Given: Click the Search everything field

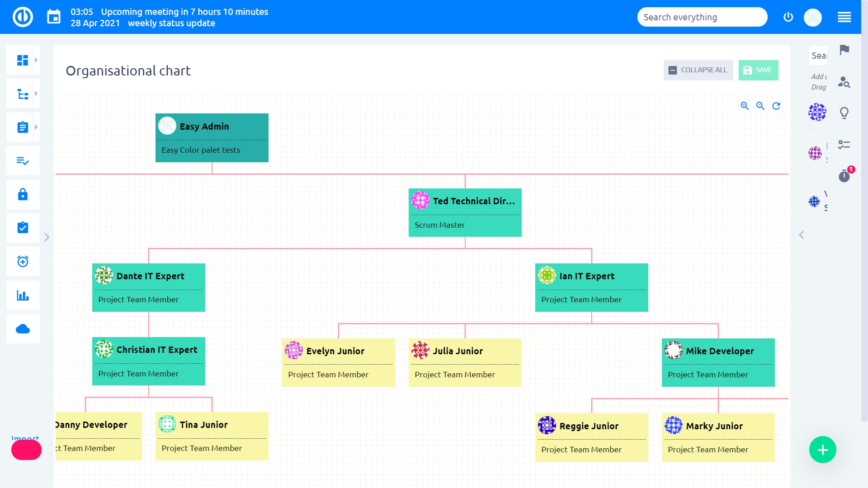Looking at the screenshot, I should tap(702, 17).
